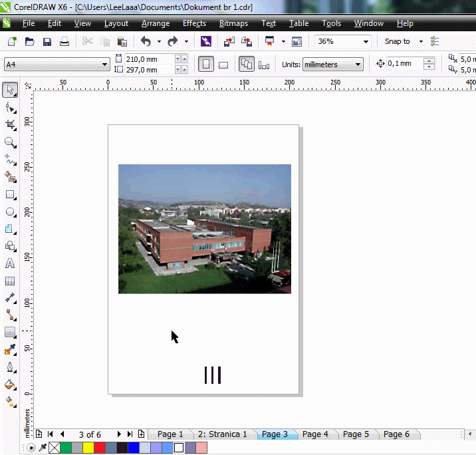
Task: Choose the Rectangle tool
Action: pyautogui.click(x=10, y=195)
